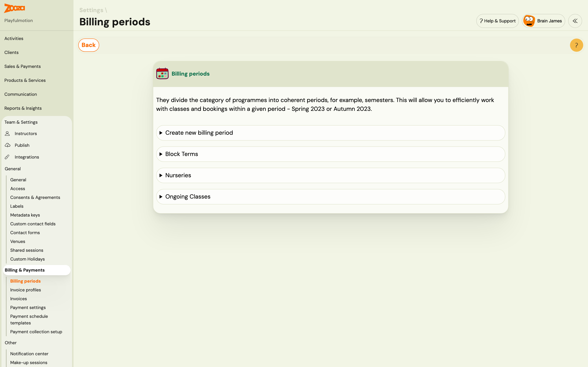
Task: Open Instructors via the person icon
Action: [x=7, y=134]
